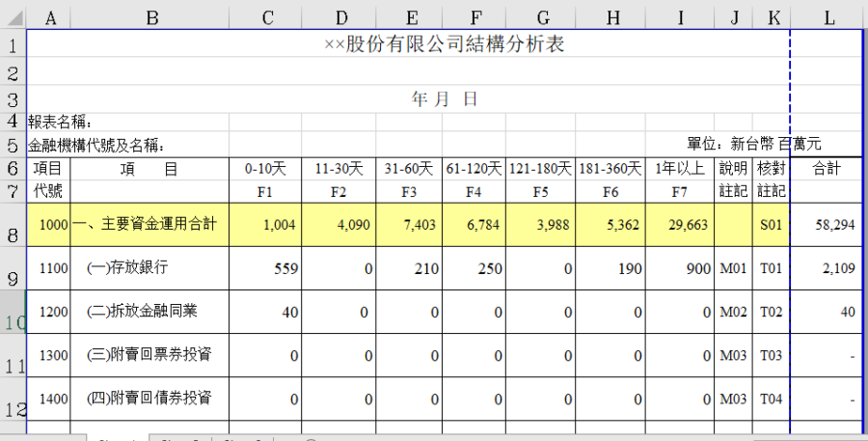Select the (四)附賣回債券投資 cell
The height and width of the screenshot is (441, 868).
[150, 399]
